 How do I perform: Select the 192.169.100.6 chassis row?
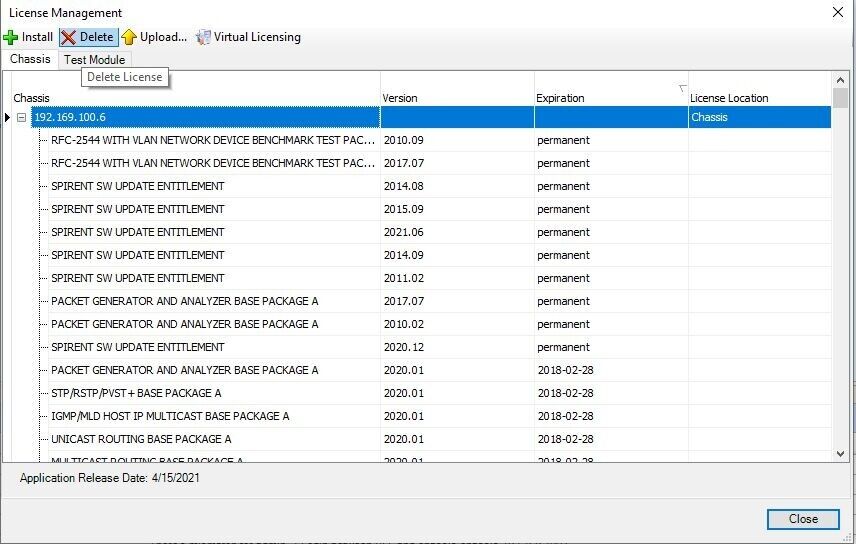[x=70, y=118]
